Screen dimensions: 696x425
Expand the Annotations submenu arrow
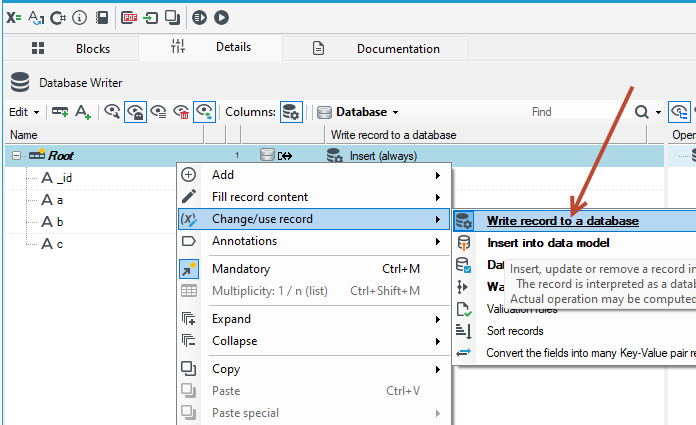coord(438,241)
